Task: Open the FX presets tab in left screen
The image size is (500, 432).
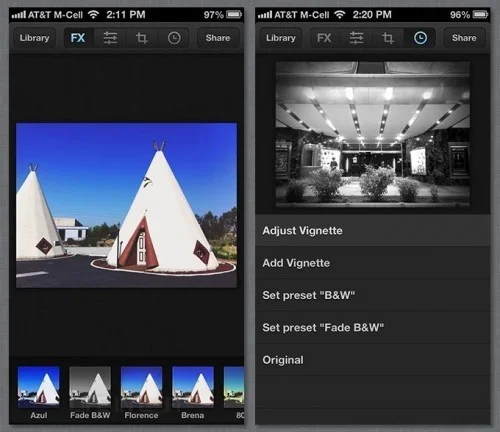Action: coord(78,38)
